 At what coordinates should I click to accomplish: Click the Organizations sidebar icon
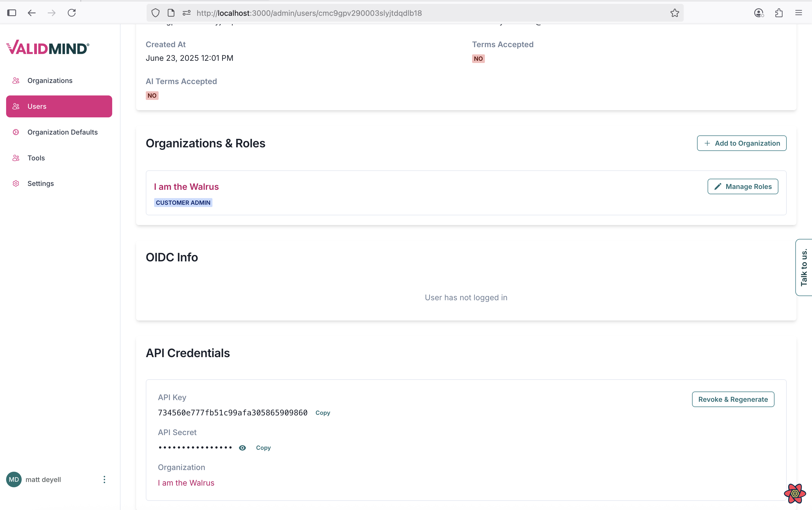(x=16, y=80)
